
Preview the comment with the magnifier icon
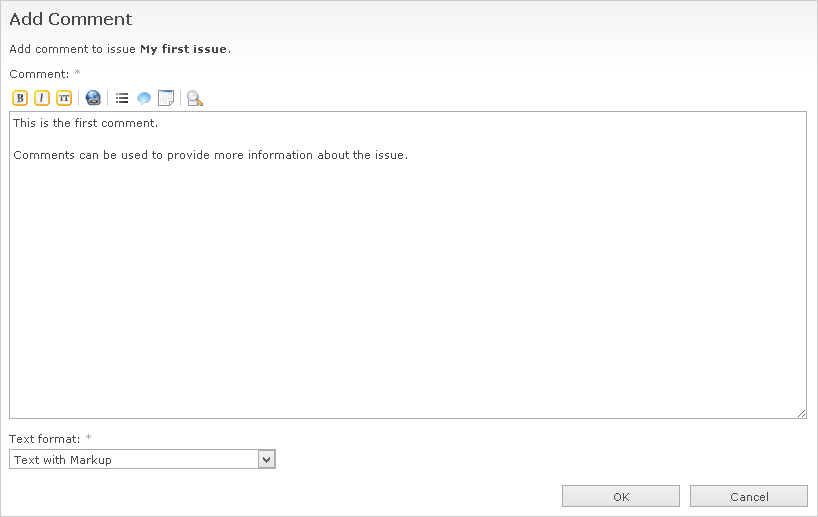pyautogui.click(x=195, y=98)
